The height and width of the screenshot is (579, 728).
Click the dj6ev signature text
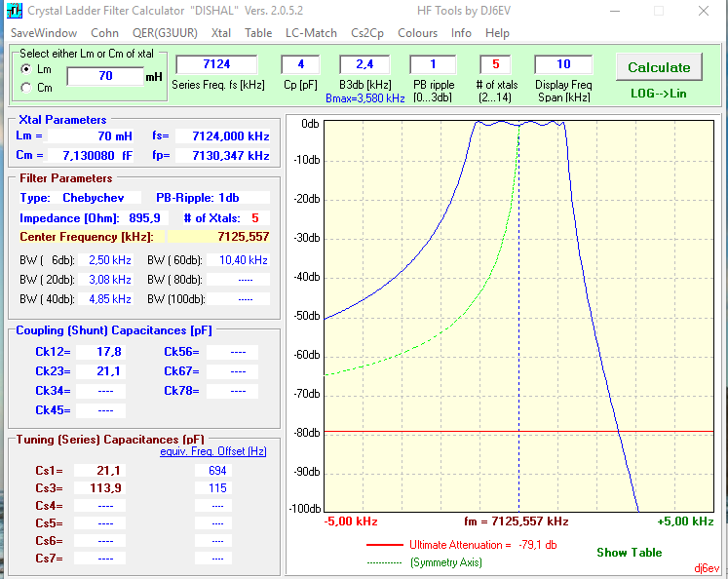coord(707,568)
